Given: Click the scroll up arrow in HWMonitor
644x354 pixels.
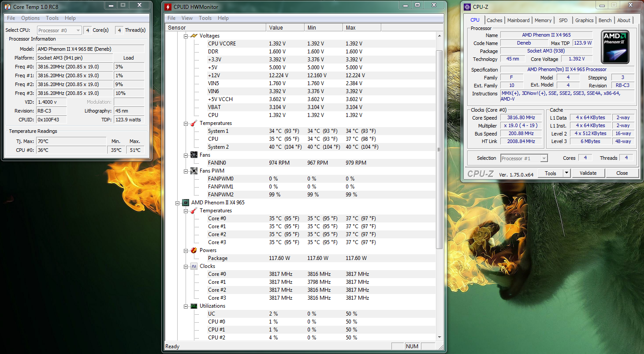Looking at the screenshot, I should (x=439, y=35).
